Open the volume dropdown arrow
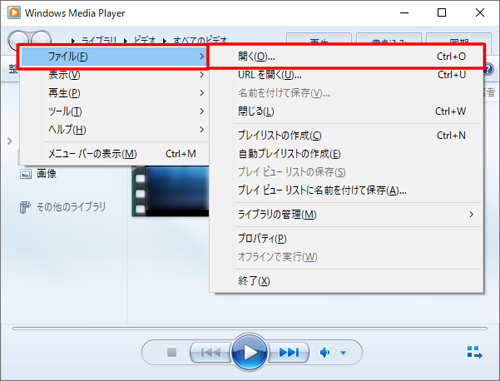 tap(343, 353)
